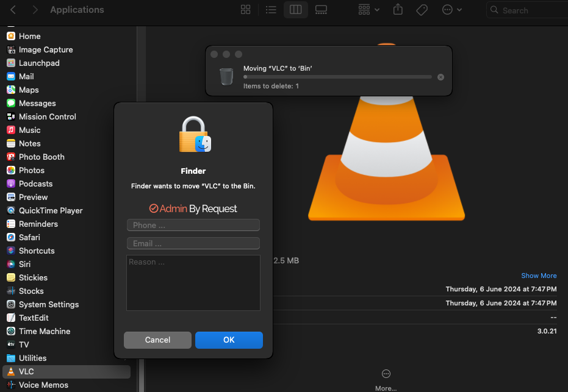Viewport: 568px width, 392px height.
Task: Select the Utilities folder row
Action: point(67,358)
